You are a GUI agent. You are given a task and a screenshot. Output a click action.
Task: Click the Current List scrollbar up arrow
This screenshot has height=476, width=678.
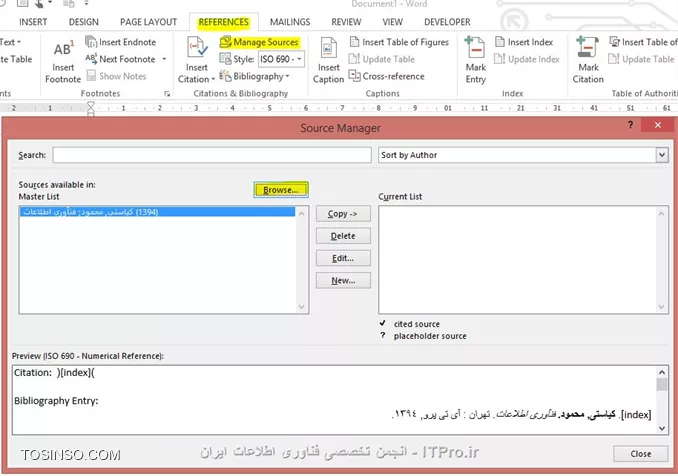[661, 214]
